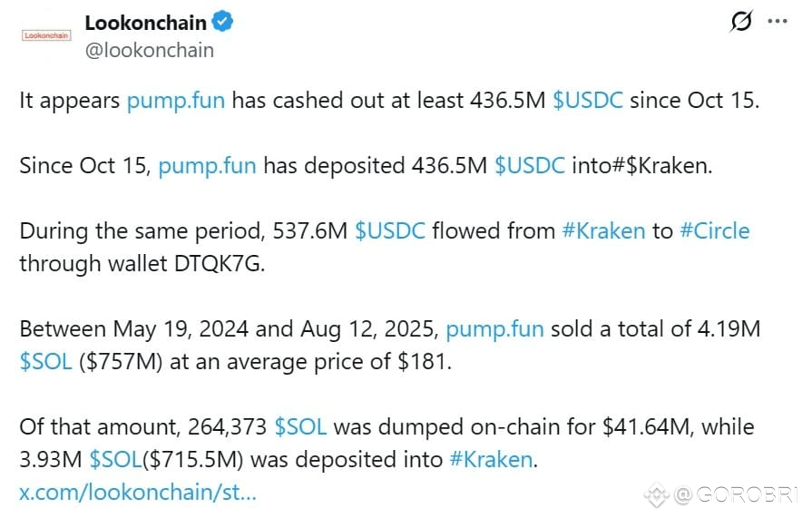
Task: Open pump.fun link in the first line
Action: (x=176, y=101)
